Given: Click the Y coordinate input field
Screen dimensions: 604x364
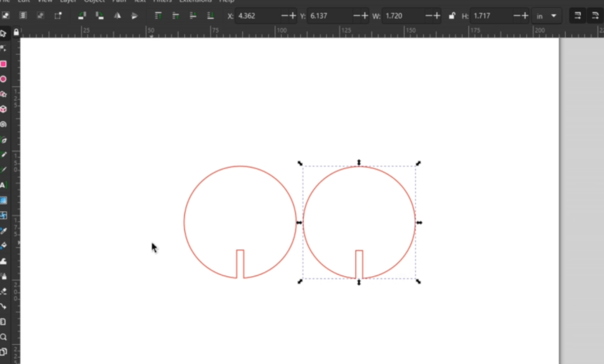Looking at the screenshot, I should [x=326, y=16].
